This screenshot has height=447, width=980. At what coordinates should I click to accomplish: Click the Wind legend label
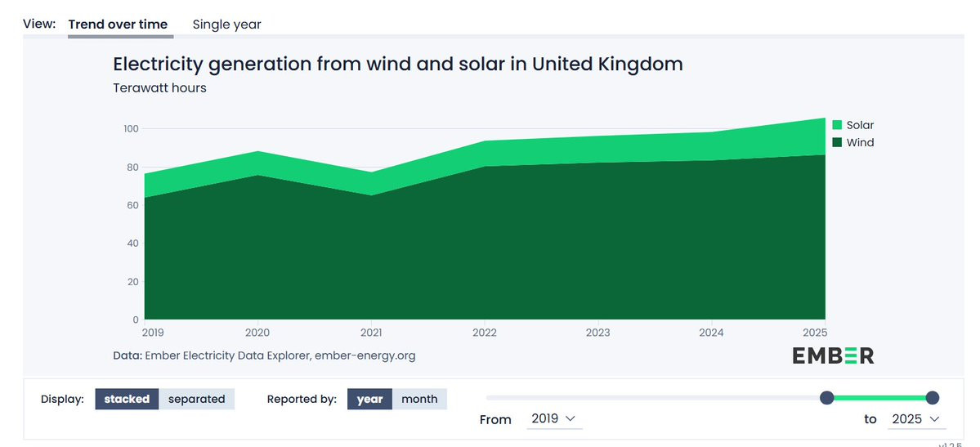tap(860, 142)
